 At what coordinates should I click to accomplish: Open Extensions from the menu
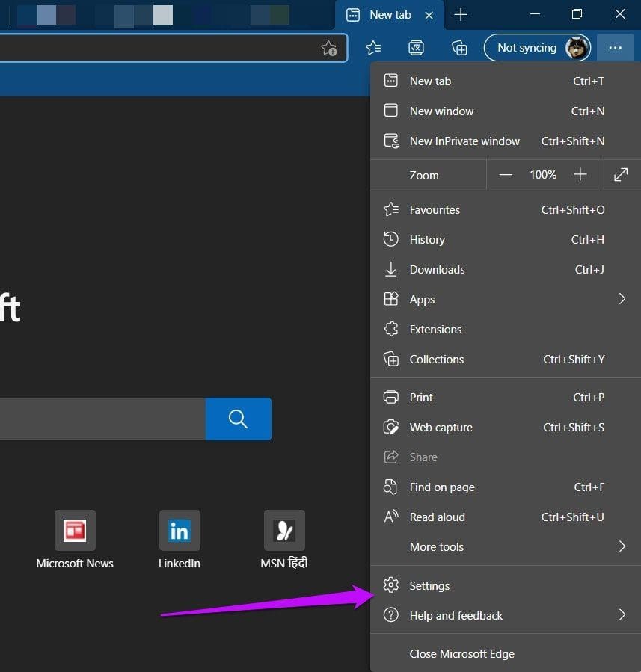pyautogui.click(x=506, y=329)
